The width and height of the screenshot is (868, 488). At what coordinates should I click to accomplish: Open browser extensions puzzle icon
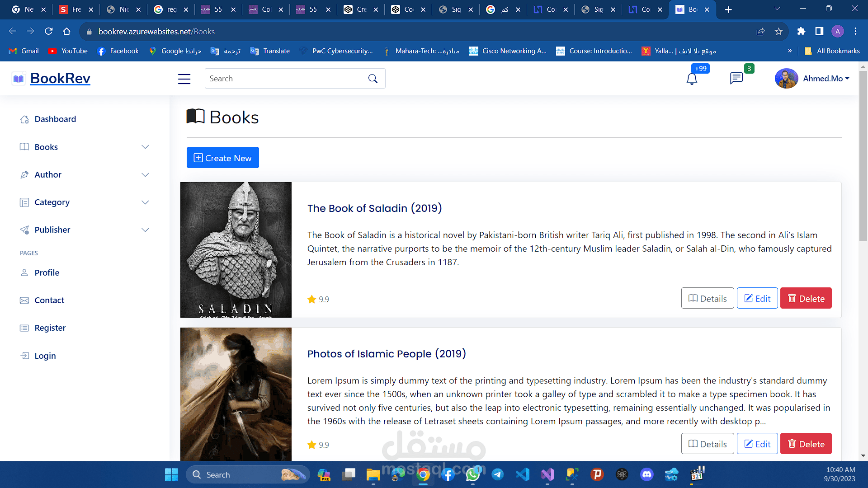coord(801,31)
